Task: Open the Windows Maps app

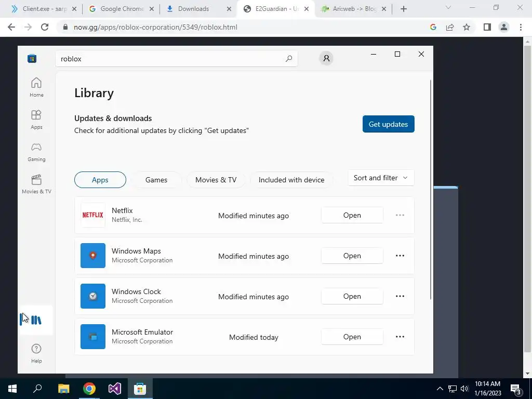Action: point(352,256)
